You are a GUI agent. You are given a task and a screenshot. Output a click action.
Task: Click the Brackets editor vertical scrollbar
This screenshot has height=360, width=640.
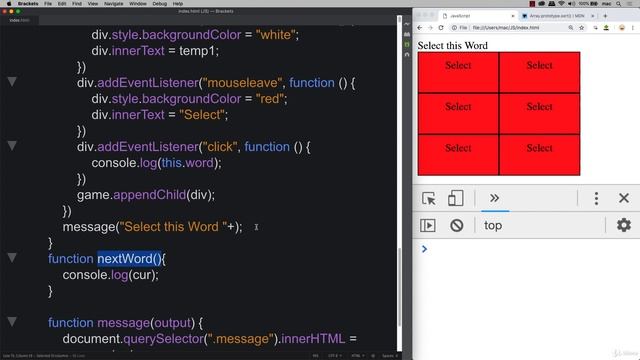pos(399,286)
